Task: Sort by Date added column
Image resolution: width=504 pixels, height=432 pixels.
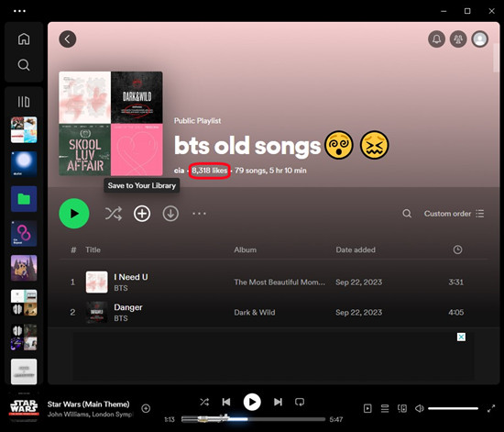Action: 356,249
